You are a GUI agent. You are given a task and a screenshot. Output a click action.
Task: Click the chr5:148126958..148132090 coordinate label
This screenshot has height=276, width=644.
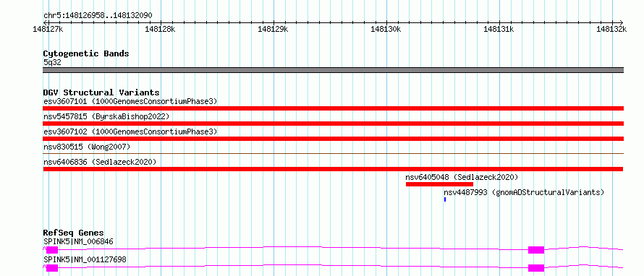98,15
